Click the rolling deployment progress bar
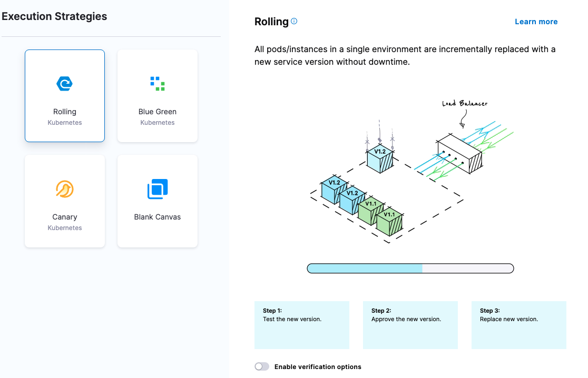The width and height of the screenshot is (588, 378). [410, 268]
